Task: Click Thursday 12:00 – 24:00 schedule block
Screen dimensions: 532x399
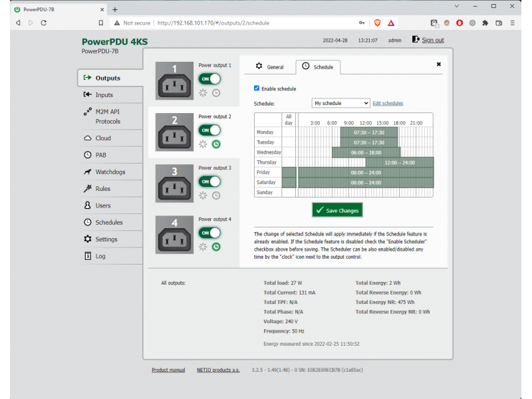Action: tap(400, 162)
